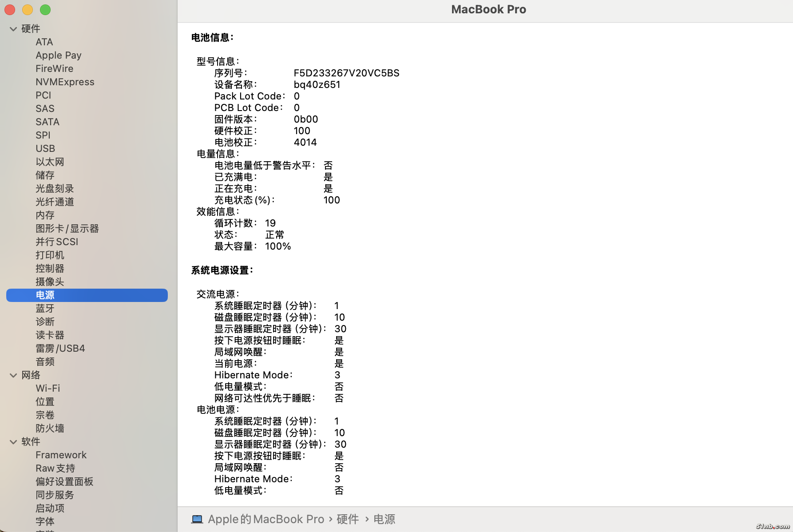Open Apple Pay in the sidebar
Screen dimensions: 793x532
click(x=58, y=55)
